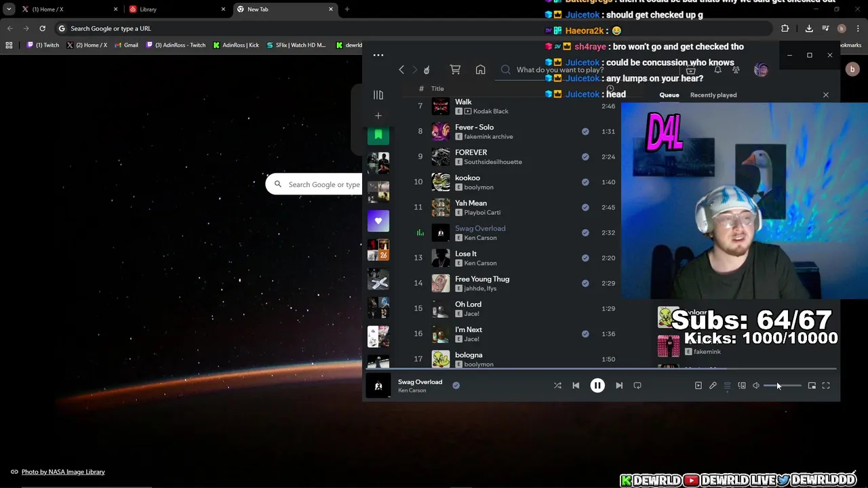Screen dimensions: 868x488
Task: Pause the current song
Action: pos(597,386)
